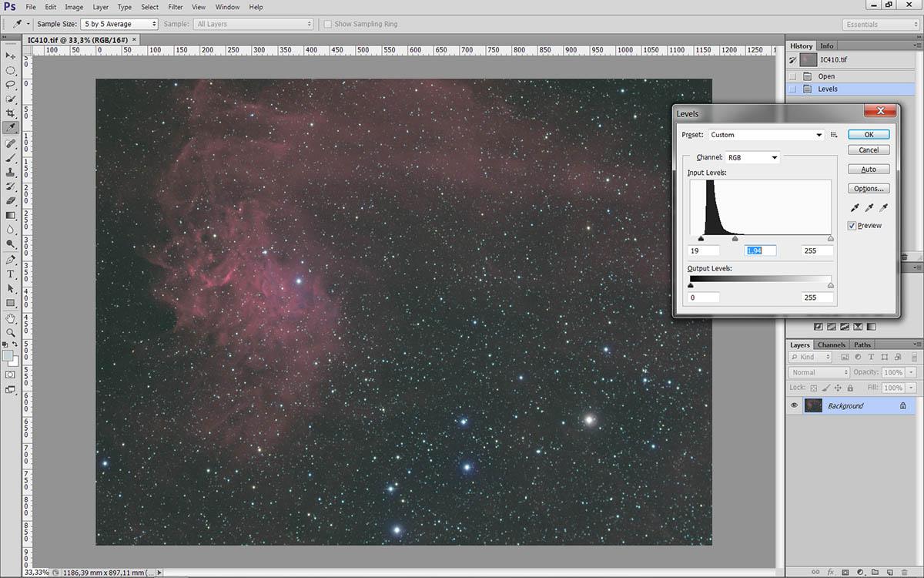Open the Sample Size dropdown
Viewport: 924px width, 578px height.
(x=119, y=24)
